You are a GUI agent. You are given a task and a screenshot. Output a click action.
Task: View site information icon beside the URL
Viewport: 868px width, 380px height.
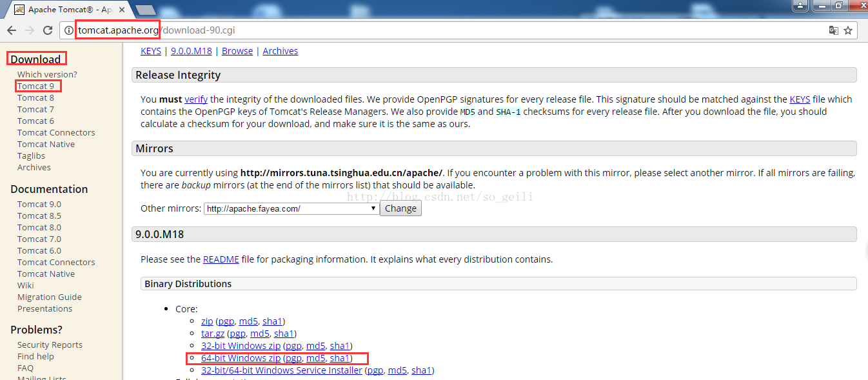69,30
